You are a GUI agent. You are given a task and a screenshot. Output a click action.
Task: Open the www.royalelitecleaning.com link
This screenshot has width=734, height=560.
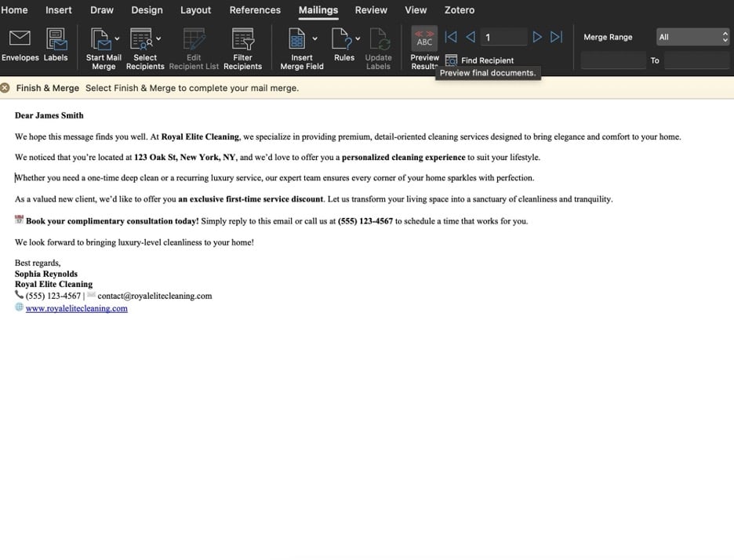pos(75,307)
